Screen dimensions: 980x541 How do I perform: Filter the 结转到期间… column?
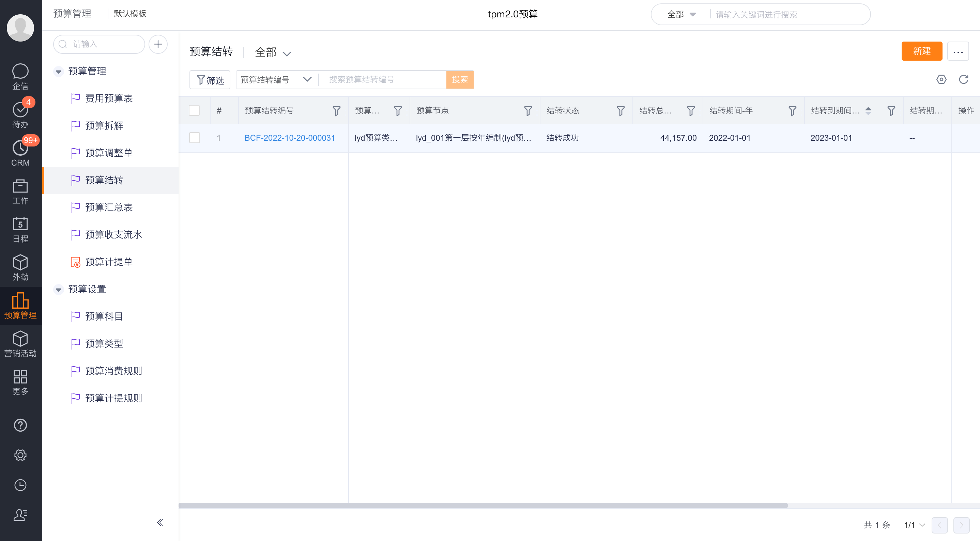[891, 111]
